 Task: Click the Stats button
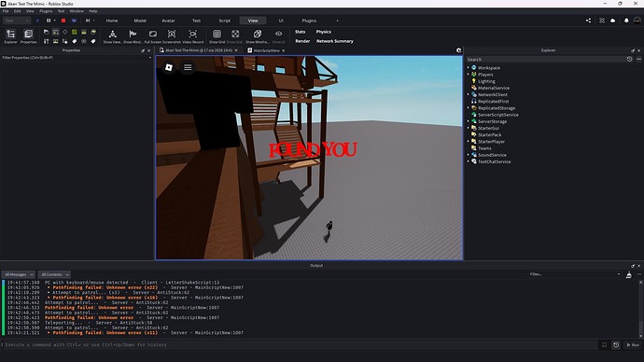point(301,32)
